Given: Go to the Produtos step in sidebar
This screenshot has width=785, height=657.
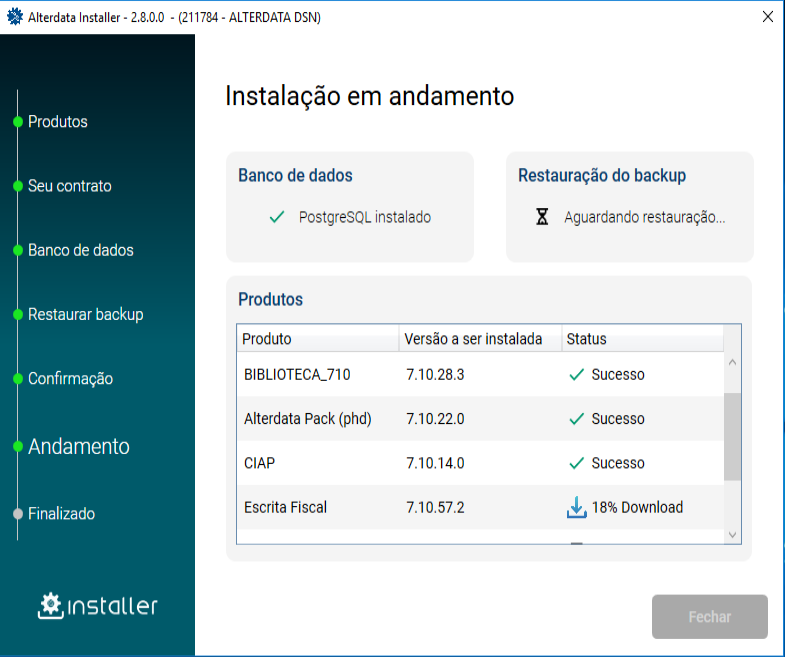Looking at the screenshot, I should [x=58, y=122].
